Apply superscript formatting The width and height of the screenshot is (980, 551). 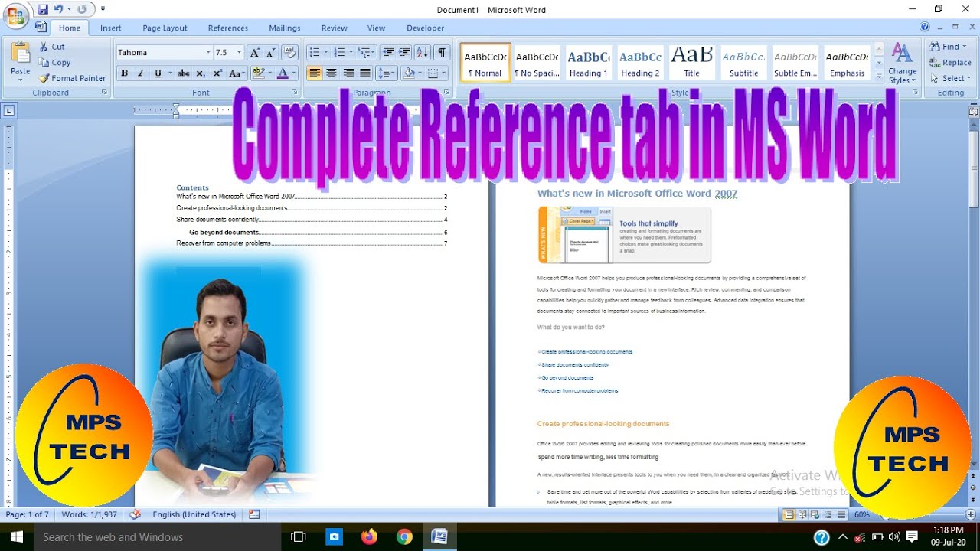[x=217, y=73]
